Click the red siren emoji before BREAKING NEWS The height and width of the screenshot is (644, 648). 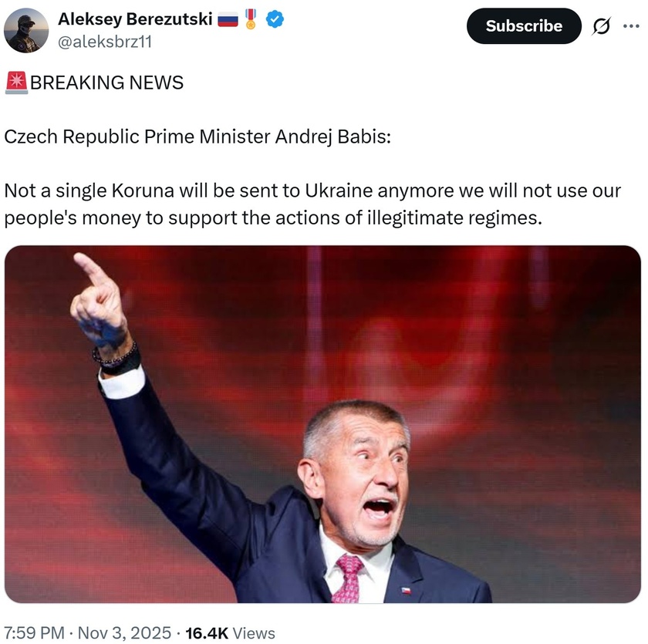coord(16,83)
